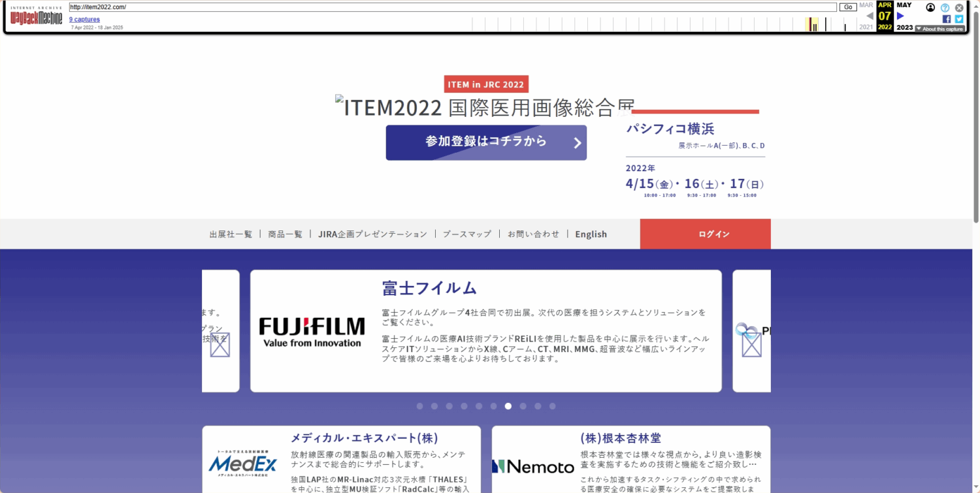Click the ITEM2022 header logo image
Image resolution: width=980 pixels, height=493 pixels.
tap(485, 106)
